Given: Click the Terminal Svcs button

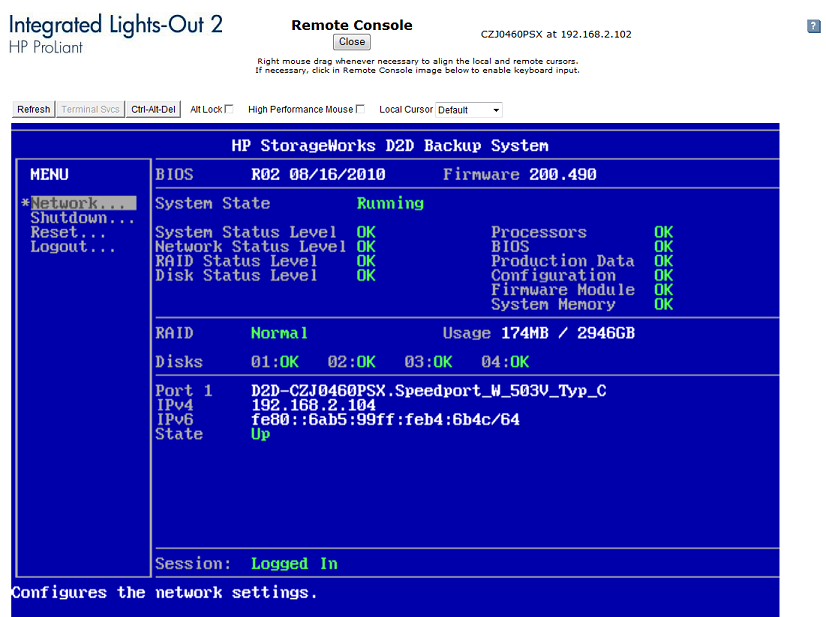Looking at the screenshot, I should (90, 110).
